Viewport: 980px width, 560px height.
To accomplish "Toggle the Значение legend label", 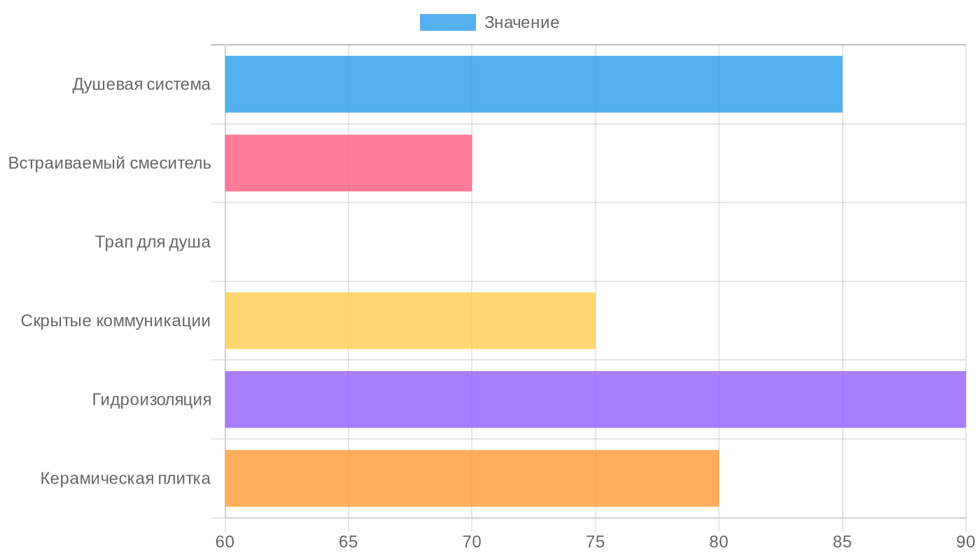I will pyautogui.click(x=521, y=22).
